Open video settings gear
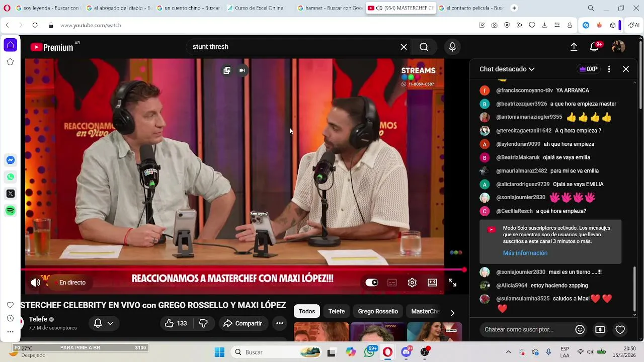This screenshot has width=644, height=362. [x=412, y=283]
